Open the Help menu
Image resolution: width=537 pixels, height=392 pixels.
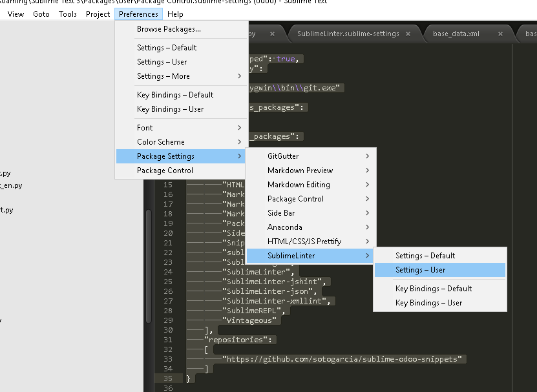pos(175,14)
